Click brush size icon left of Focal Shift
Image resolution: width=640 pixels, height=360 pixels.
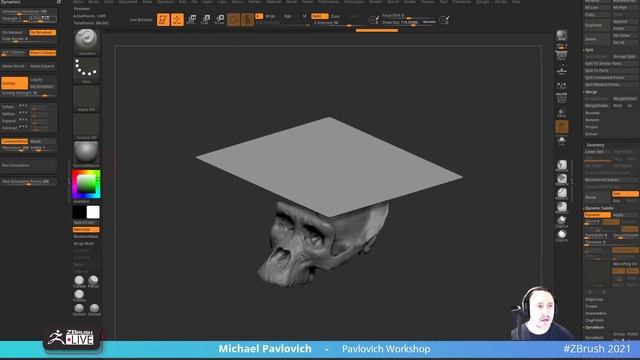373,20
